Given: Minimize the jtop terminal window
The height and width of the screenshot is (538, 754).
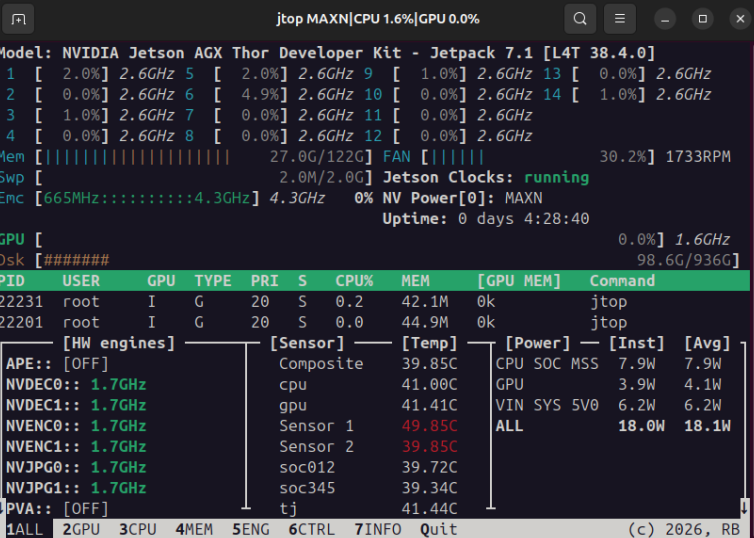Looking at the screenshot, I should click(x=665, y=19).
